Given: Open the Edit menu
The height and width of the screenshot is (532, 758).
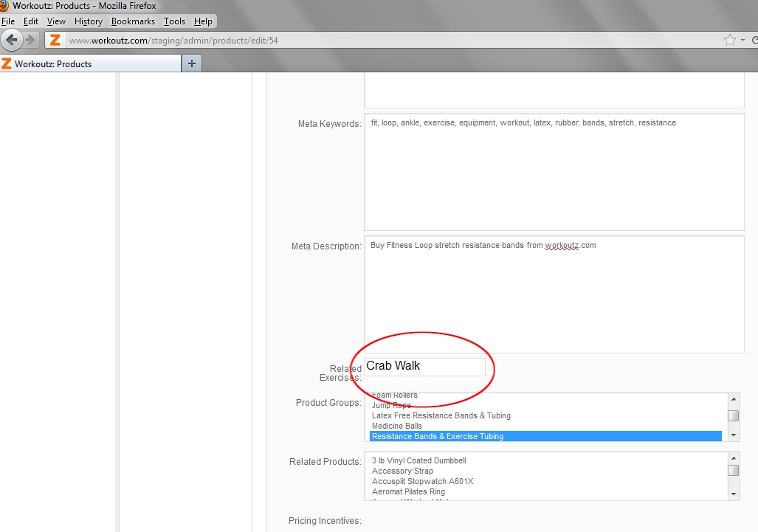Looking at the screenshot, I should [x=30, y=21].
